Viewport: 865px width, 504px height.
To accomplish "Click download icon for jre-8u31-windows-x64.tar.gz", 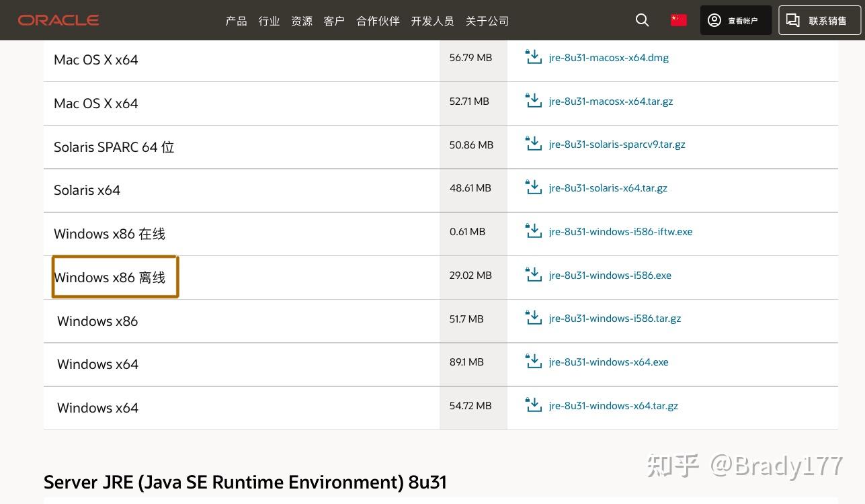I will [533, 405].
